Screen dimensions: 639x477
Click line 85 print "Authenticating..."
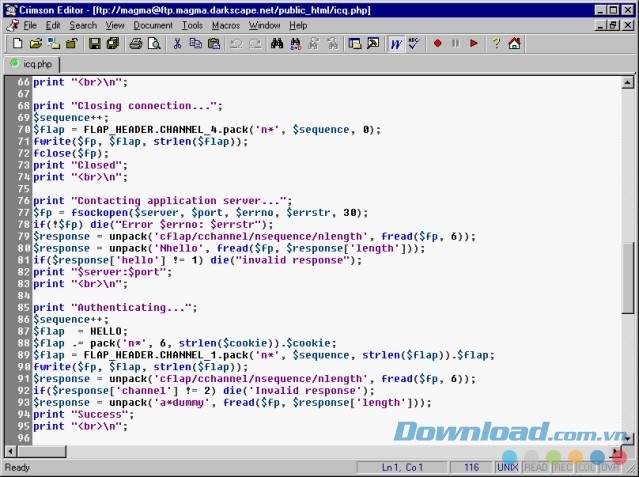click(x=115, y=307)
